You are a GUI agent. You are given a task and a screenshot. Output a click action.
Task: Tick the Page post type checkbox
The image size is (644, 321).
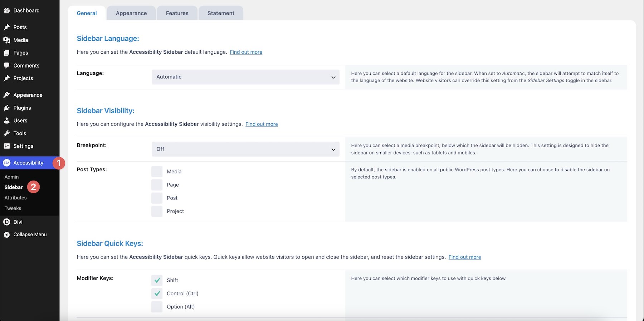point(157,185)
